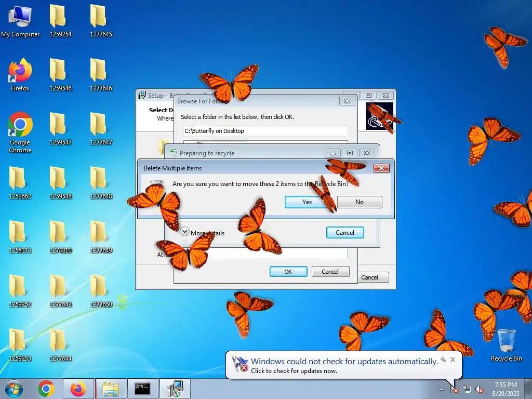
Task: Select desktop folder 1277645
Action: (101, 21)
